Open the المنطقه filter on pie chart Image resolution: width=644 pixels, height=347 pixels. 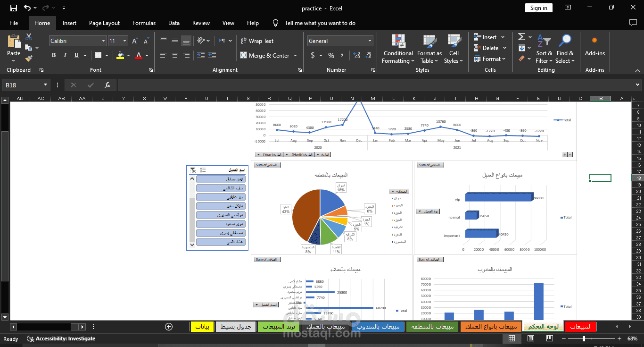[399, 191]
